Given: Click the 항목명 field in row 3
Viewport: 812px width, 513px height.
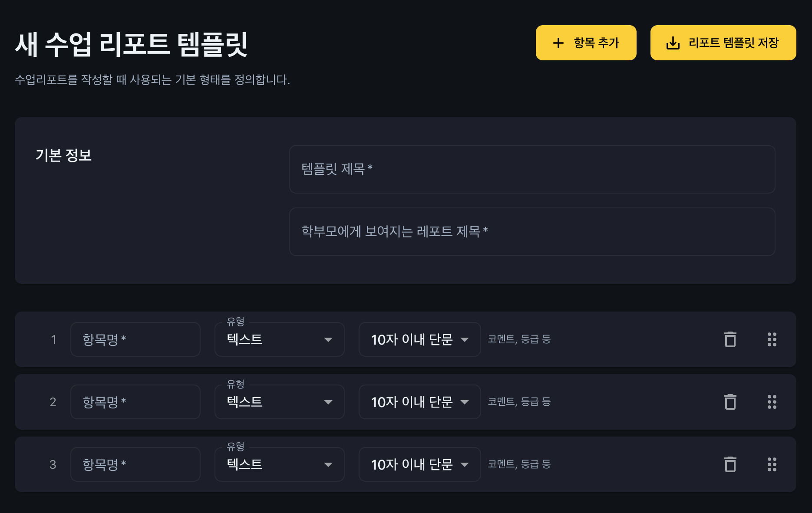Looking at the screenshot, I should pos(135,464).
